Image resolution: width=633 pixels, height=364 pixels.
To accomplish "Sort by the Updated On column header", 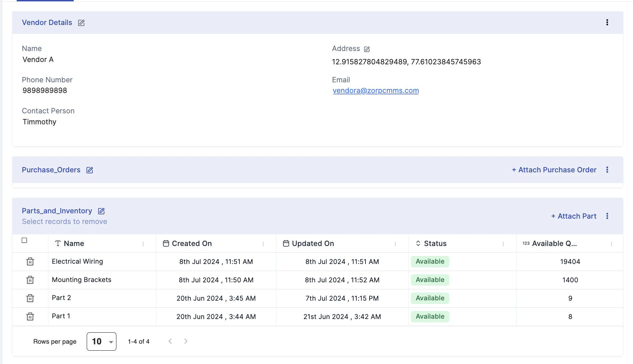I will tap(313, 244).
